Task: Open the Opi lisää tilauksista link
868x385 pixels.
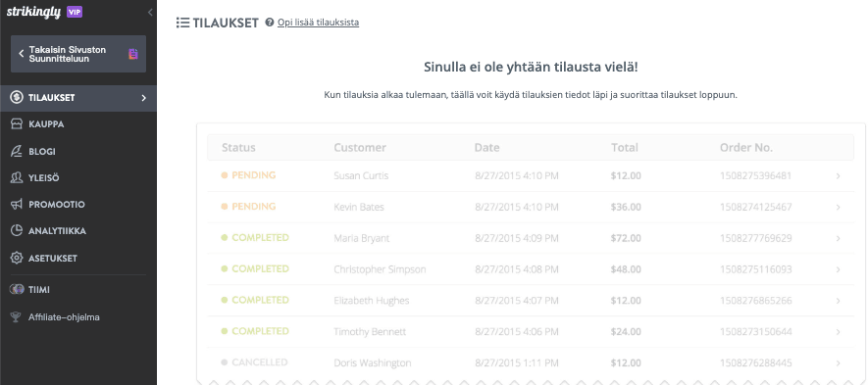Action: pyautogui.click(x=319, y=23)
